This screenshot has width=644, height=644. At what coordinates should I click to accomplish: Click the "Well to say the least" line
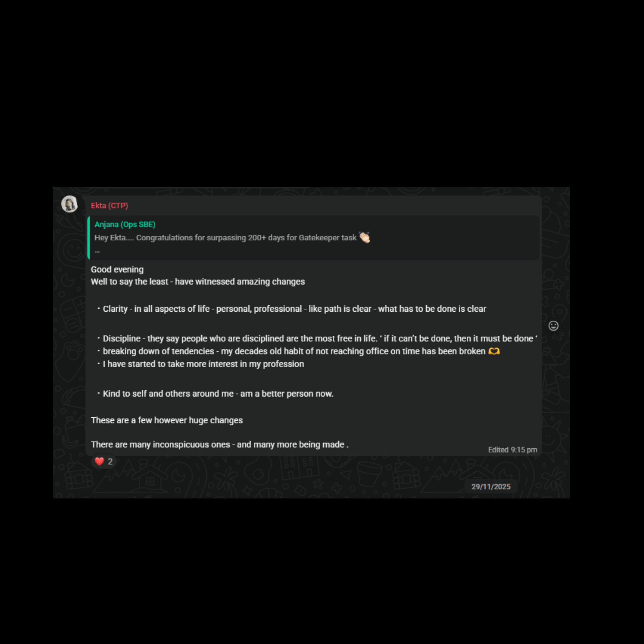[198, 282]
